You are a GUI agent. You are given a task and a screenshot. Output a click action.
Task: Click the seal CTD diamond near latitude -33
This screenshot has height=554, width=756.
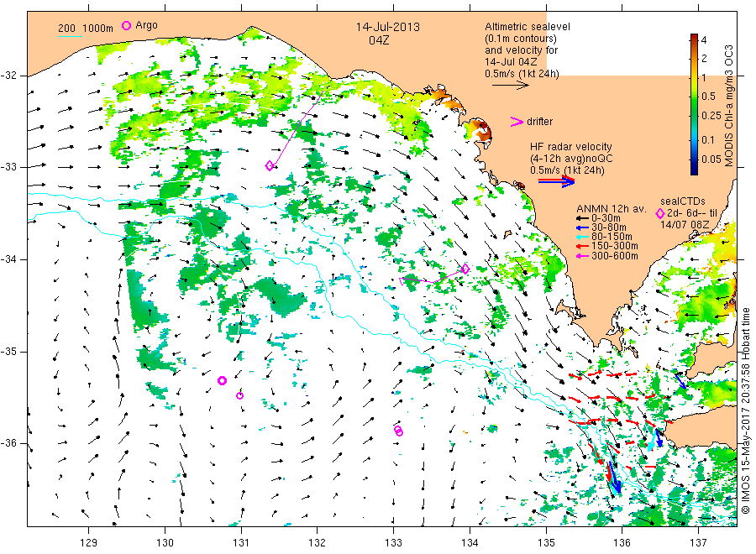click(270, 165)
